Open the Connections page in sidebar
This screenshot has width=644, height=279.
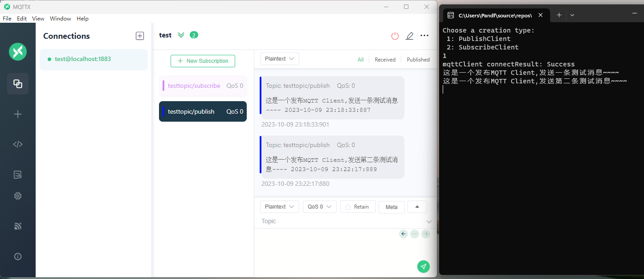[18, 83]
